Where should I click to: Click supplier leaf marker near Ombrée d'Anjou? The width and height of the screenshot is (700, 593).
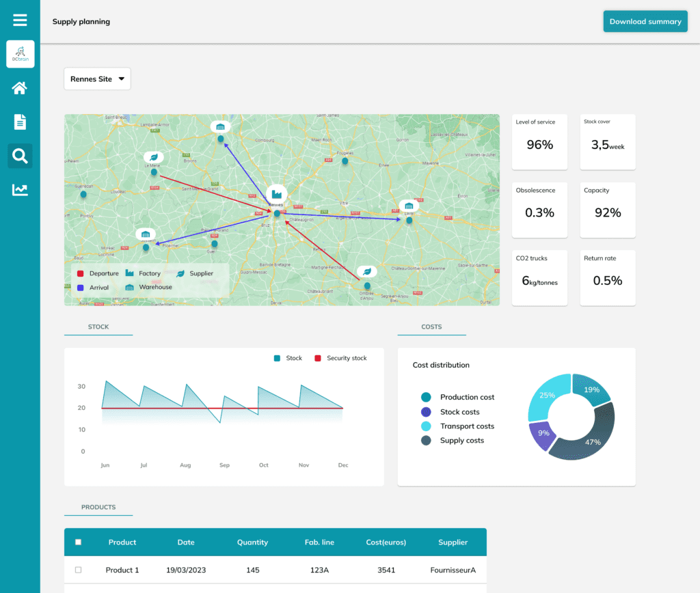367,271
